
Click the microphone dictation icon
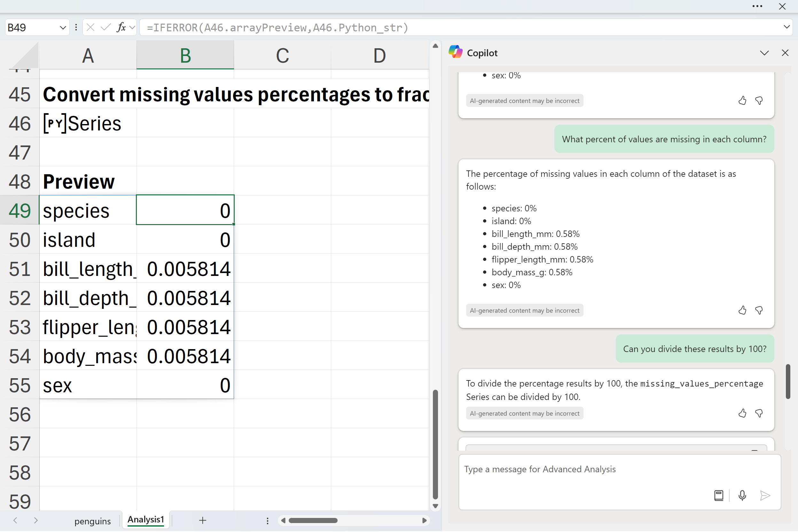[742, 496]
